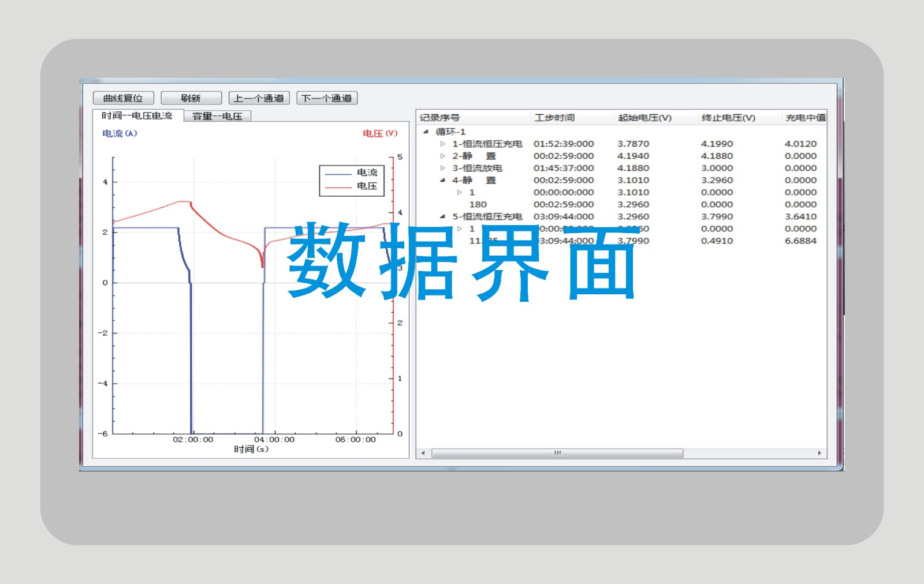Viewport: 924px width, 584px height.
Task: Select record row 180 in the tree
Action: (x=478, y=204)
